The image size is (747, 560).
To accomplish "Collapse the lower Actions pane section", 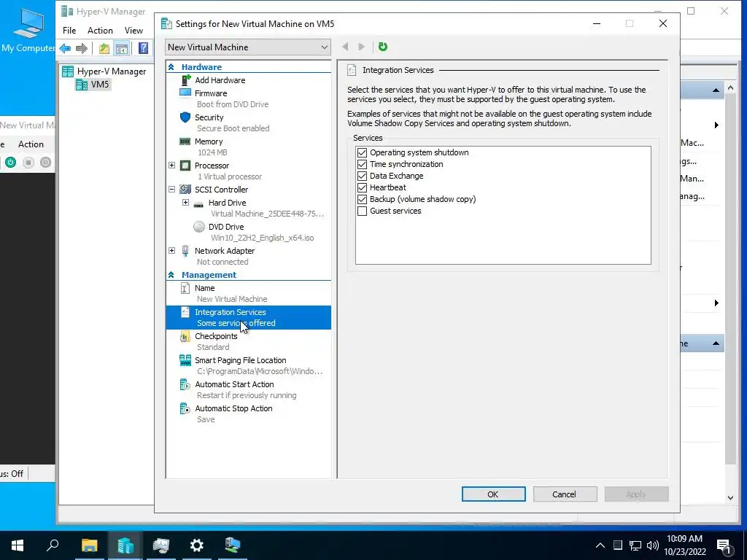I will (716, 343).
